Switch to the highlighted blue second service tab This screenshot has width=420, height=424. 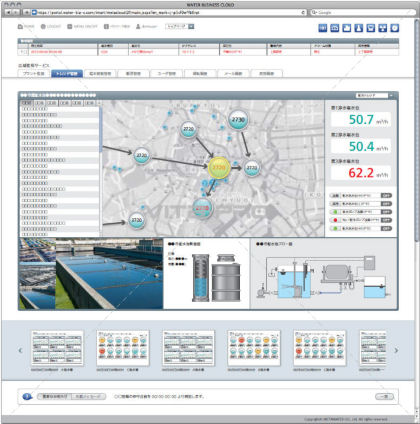pos(67,74)
